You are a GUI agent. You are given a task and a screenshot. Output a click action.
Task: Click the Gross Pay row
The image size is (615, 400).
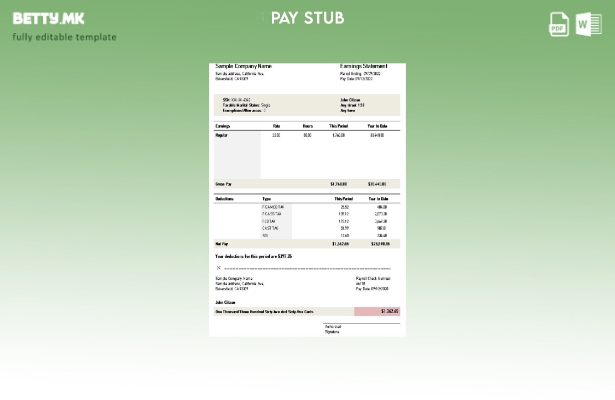(308, 184)
